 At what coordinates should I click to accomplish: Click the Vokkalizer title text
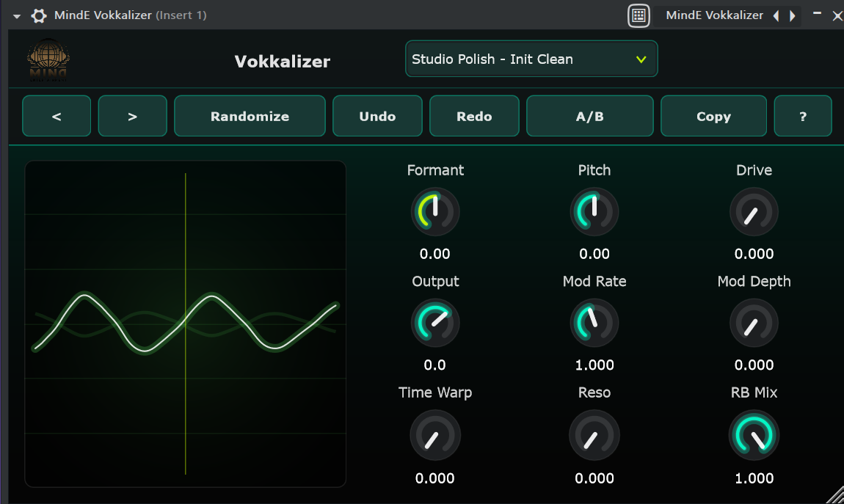[283, 62]
